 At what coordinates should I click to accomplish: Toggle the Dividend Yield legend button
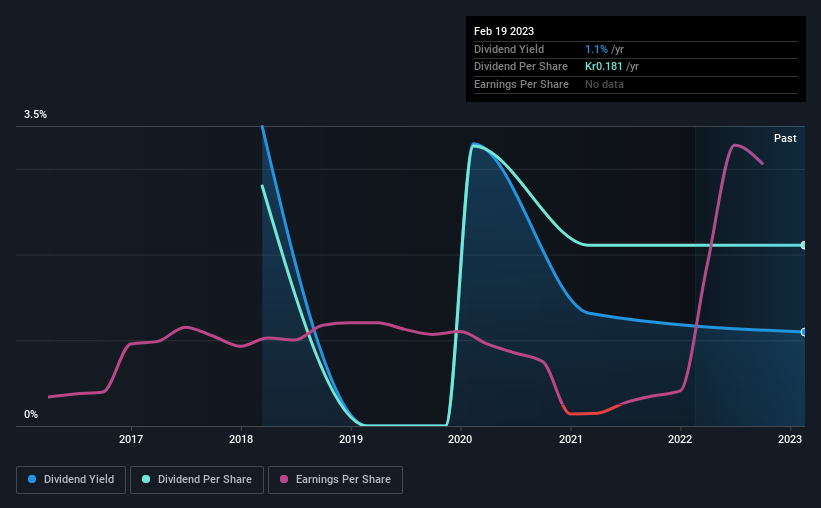click(x=71, y=479)
